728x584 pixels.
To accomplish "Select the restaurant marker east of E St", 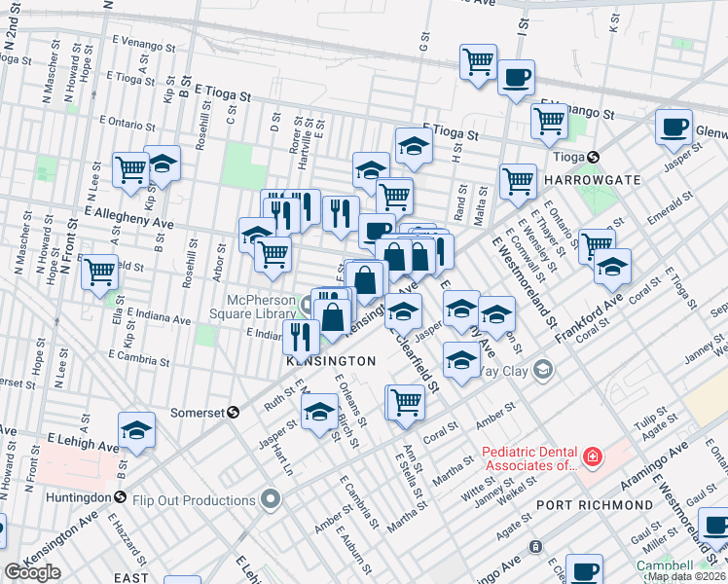I will point(341,213).
